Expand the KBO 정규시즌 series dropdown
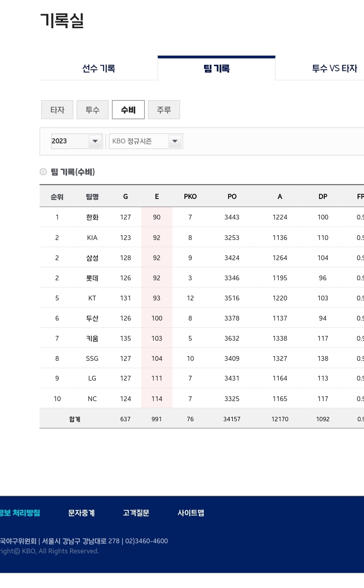 (x=146, y=141)
